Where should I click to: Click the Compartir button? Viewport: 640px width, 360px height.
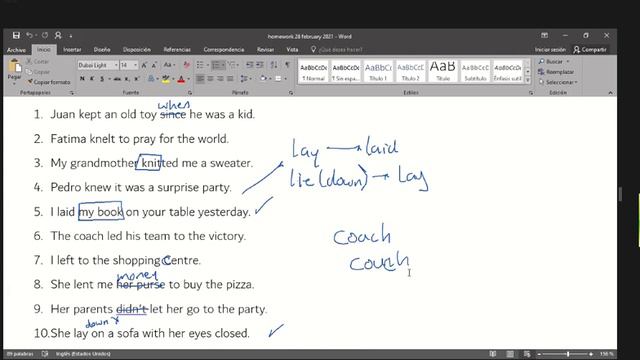590,50
